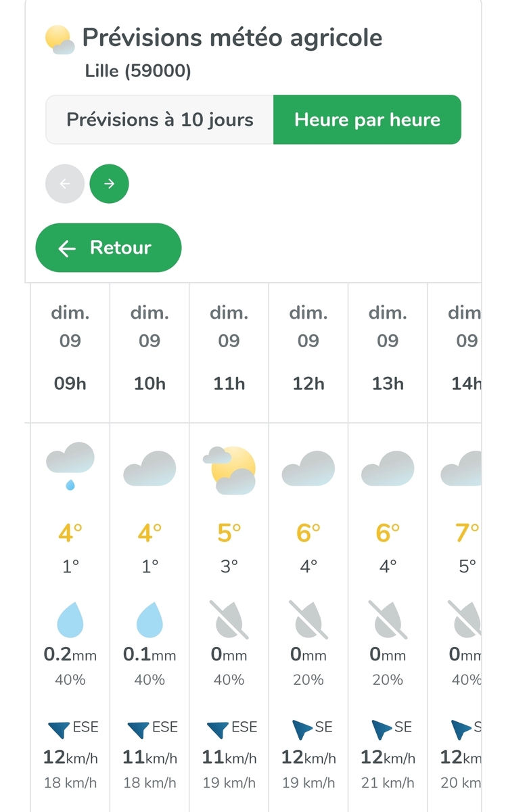
Task: Click the crossed-out drop icon for 11h
Action: [229, 621]
